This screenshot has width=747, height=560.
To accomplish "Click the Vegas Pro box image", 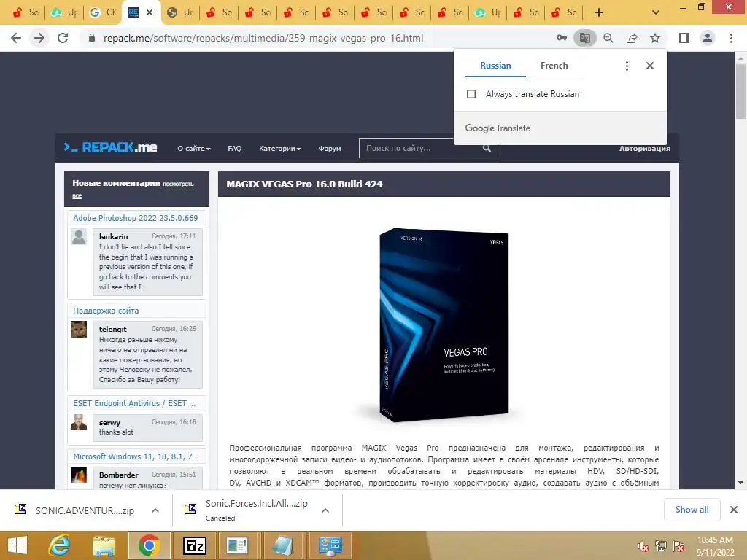I will (444, 325).
